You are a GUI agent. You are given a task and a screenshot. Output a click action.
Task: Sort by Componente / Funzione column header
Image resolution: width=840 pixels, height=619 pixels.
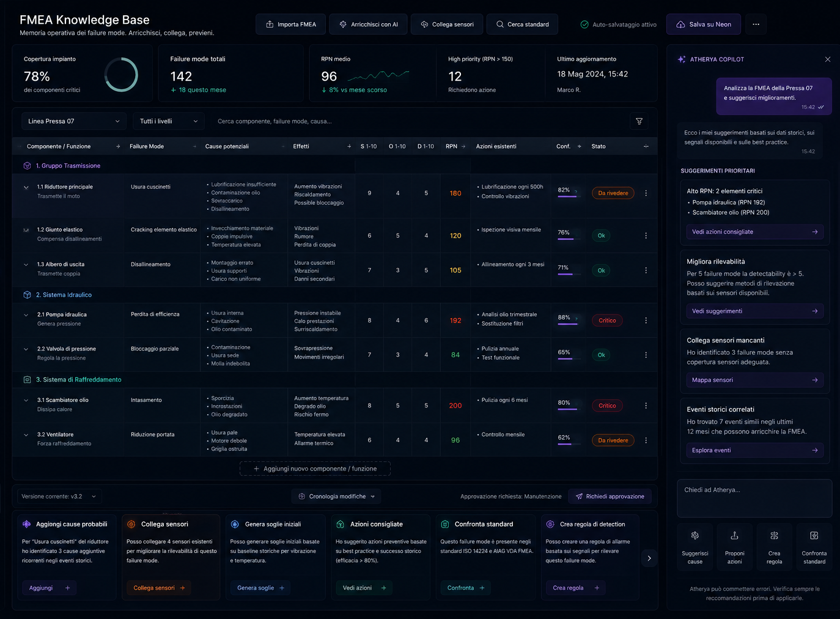pos(73,146)
